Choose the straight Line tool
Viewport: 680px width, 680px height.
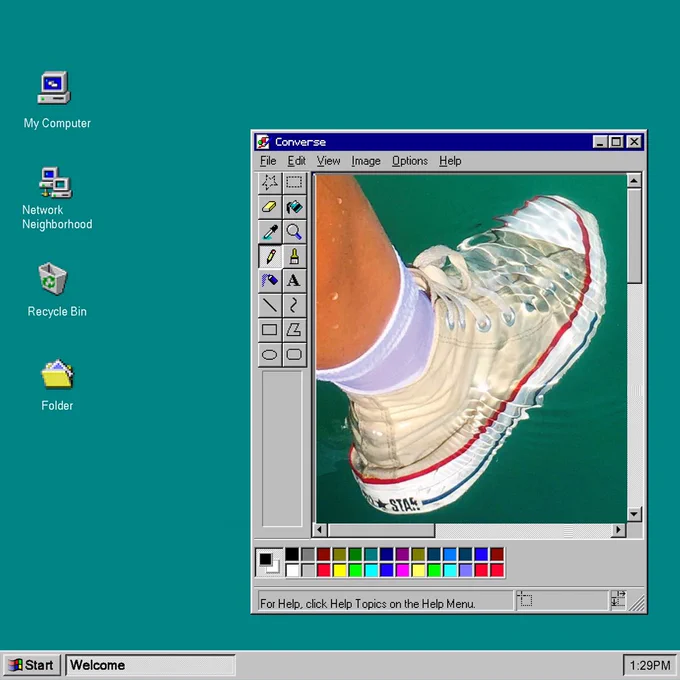[270, 305]
